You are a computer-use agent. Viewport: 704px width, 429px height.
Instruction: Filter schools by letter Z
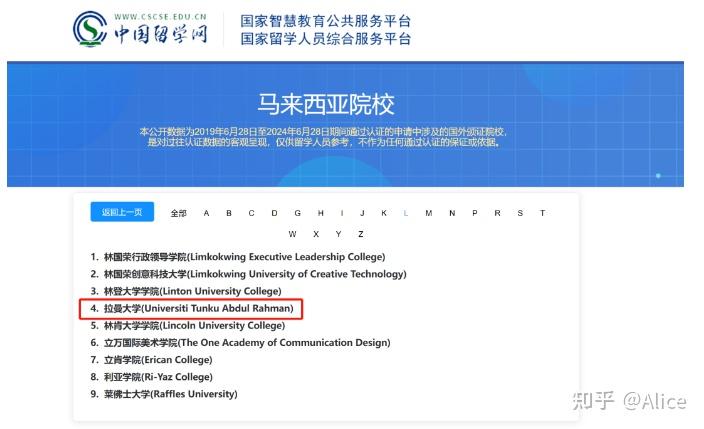point(361,234)
